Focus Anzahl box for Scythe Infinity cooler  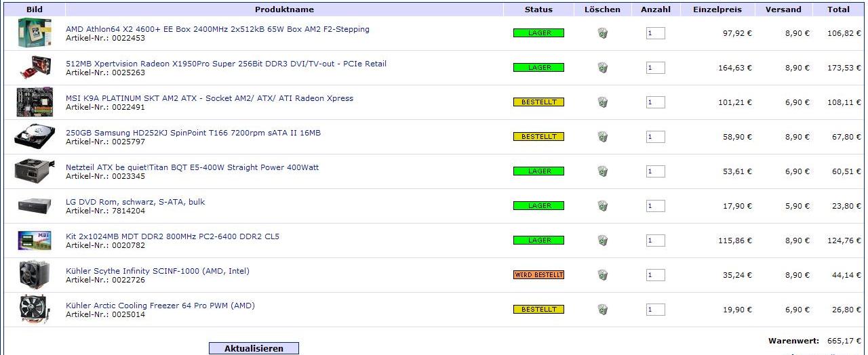(655, 275)
